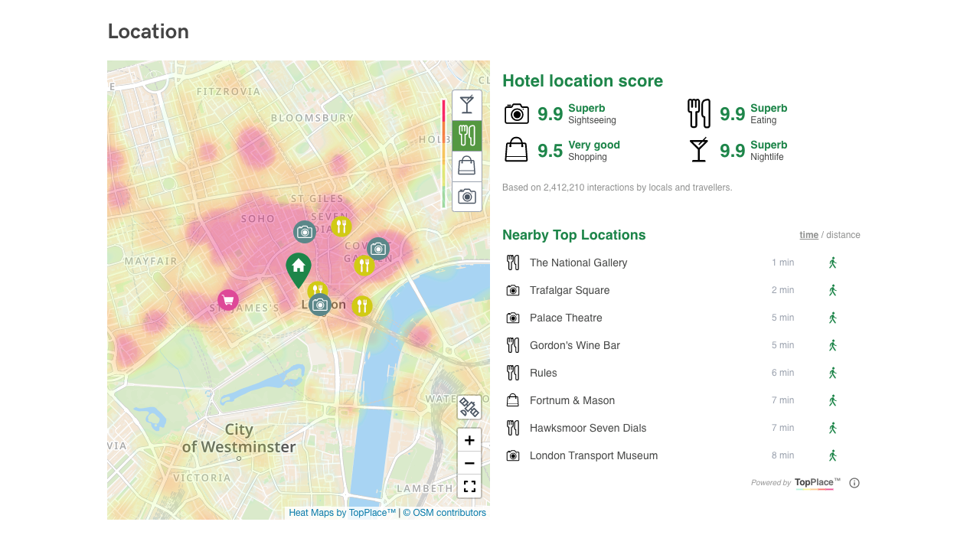Viewport: 980px width, 548px height.
Task: Select London Transport Museum in nearby list
Action: point(594,455)
